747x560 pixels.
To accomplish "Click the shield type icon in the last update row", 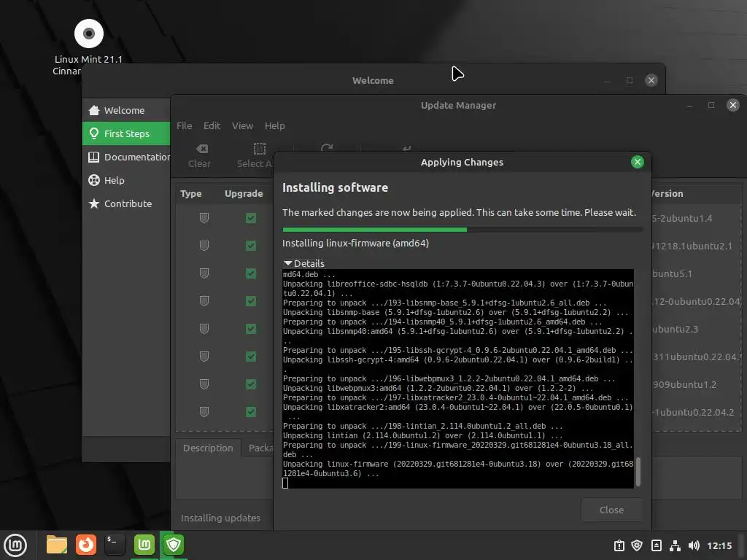I will point(204,411).
